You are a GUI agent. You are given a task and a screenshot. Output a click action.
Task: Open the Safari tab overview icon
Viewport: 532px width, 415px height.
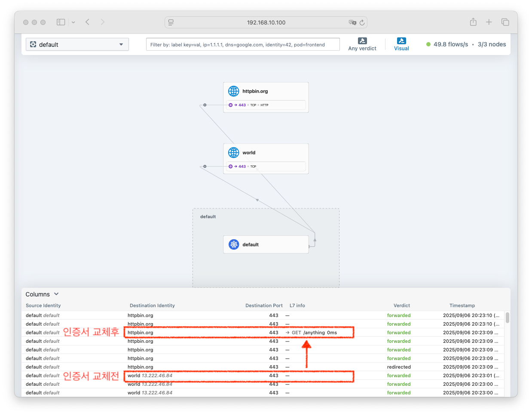(x=505, y=22)
